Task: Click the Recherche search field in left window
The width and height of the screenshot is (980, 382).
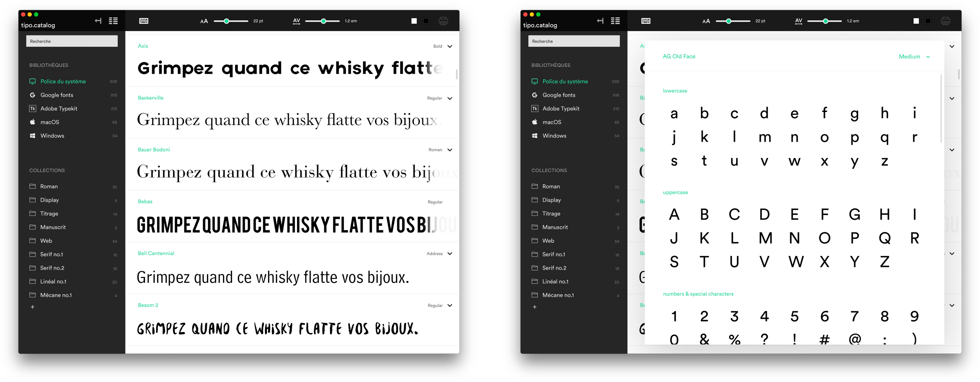Action: [x=72, y=41]
